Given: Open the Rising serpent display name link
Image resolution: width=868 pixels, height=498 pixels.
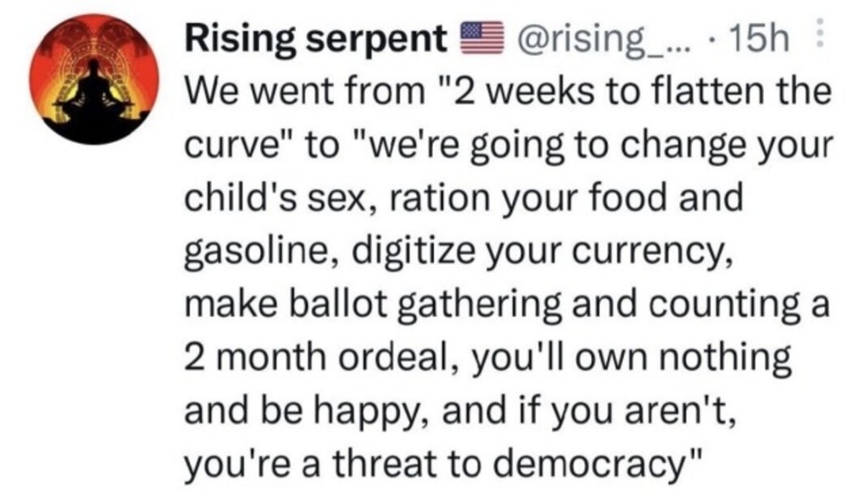Looking at the screenshot, I should (x=316, y=40).
